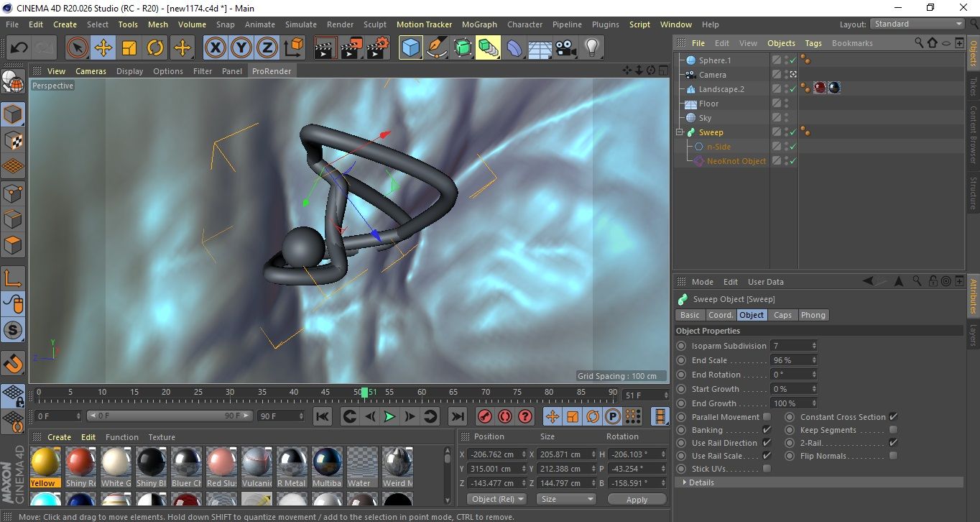The width and height of the screenshot is (980, 522).
Task: Open the Tags menu in Objects panel
Action: [x=813, y=43]
